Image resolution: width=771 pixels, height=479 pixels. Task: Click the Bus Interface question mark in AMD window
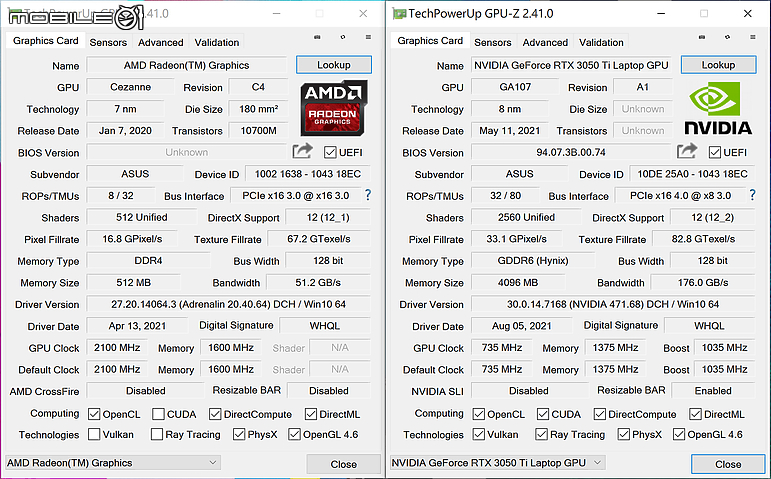pyautogui.click(x=368, y=195)
